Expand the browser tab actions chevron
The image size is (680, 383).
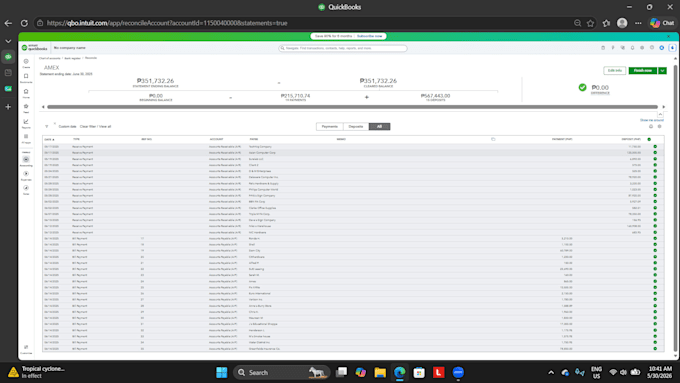tap(8, 41)
